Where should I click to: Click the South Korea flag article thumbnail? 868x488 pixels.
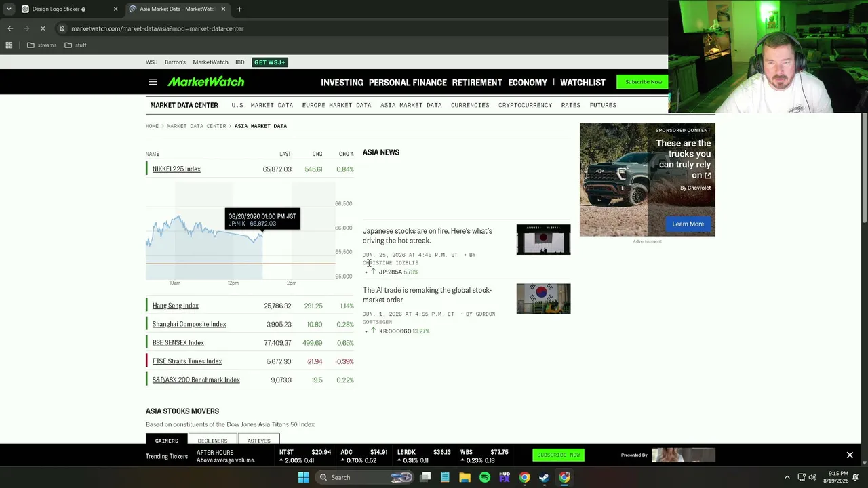pyautogui.click(x=543, y=299)
